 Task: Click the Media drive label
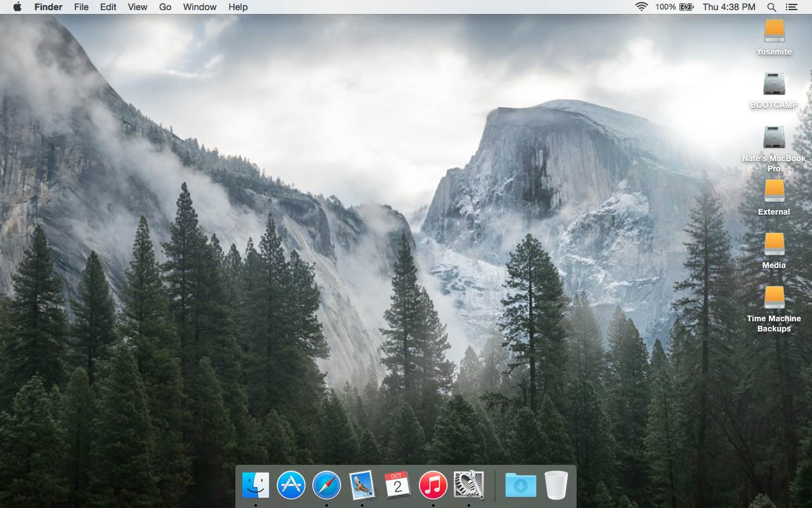pyautogui.click(x=774, y=265)
